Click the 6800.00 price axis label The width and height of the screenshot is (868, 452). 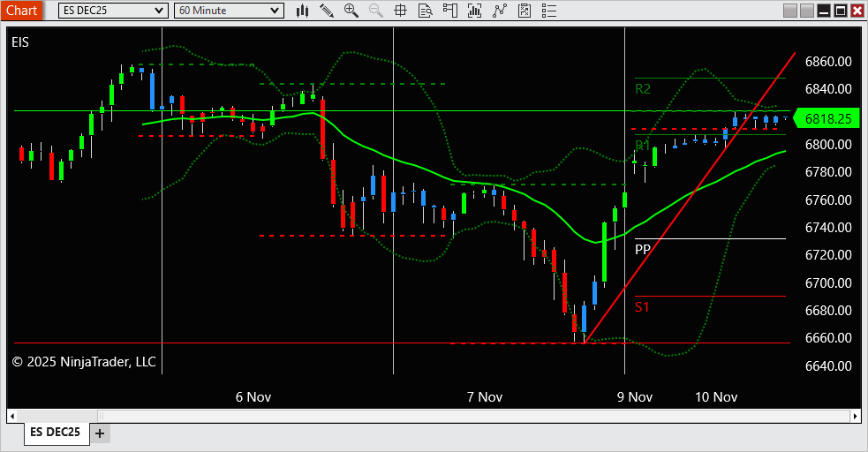point(828,145)
